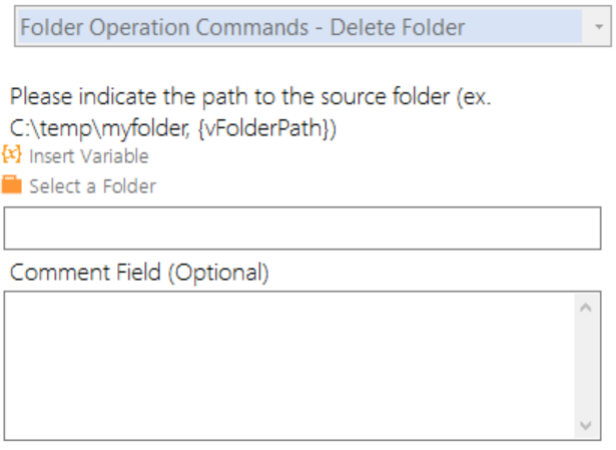Click the {vFolderPath} example text
The height and width of the screenshot is (450, 616).
(263, 129)
